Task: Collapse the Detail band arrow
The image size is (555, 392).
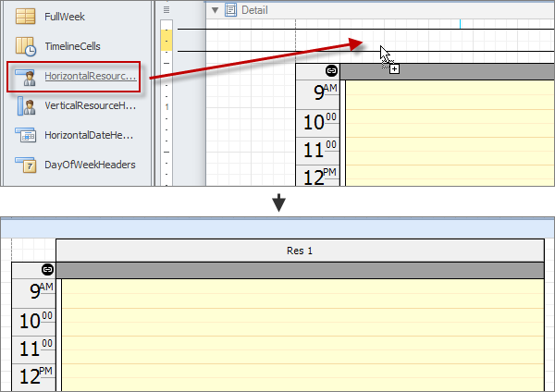Action: click(216, 9)
